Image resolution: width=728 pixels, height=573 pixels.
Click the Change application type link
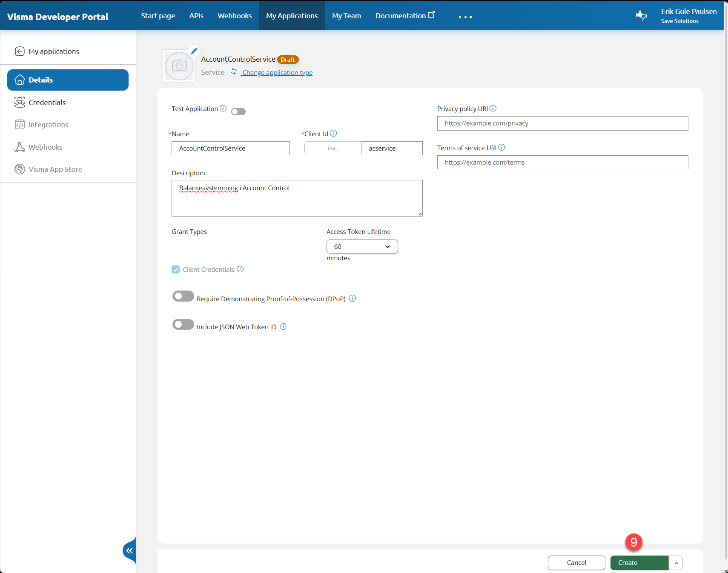click(277, 73)
